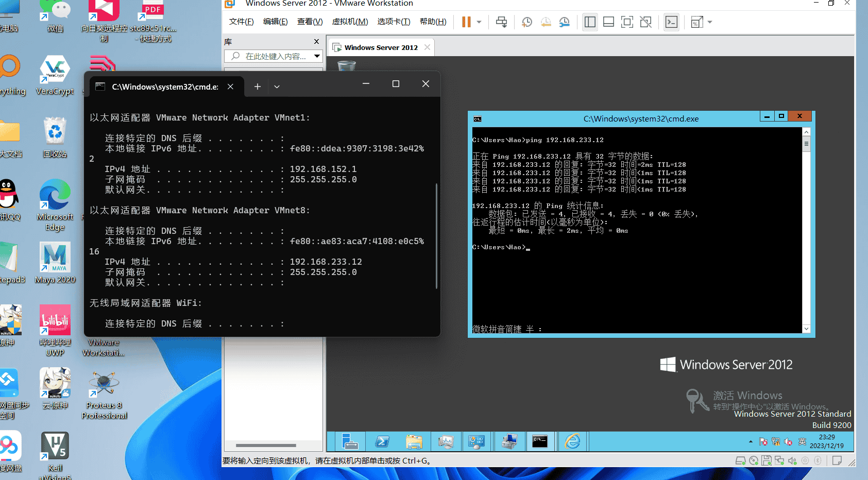
Task: Expand the terminal tab list chevron
Action: [x=277, y=87]
